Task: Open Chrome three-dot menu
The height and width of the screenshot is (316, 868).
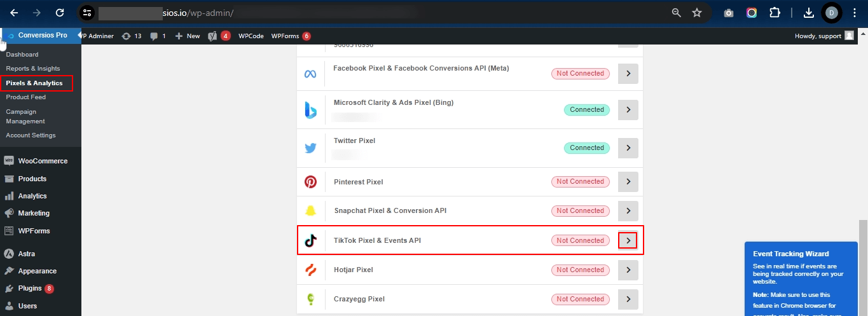Action: (855, 13)
